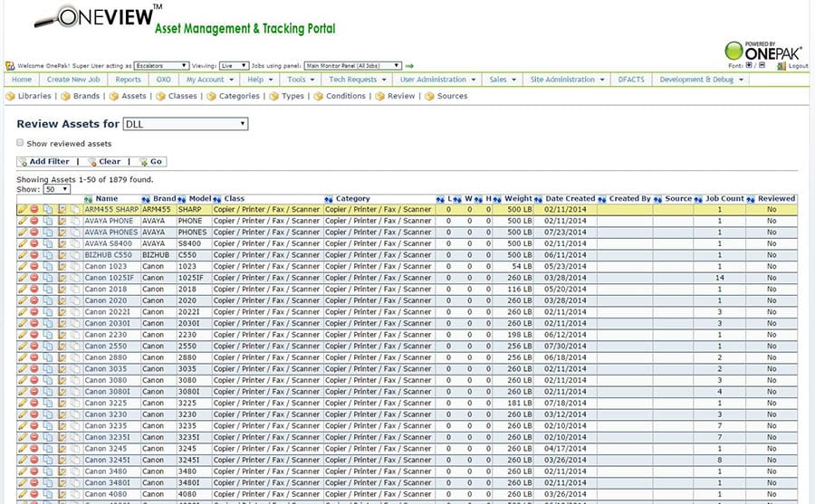Screen dimensions: 815x504
Task: Go to the Home menu item
Action: click(x=22, y=80)
